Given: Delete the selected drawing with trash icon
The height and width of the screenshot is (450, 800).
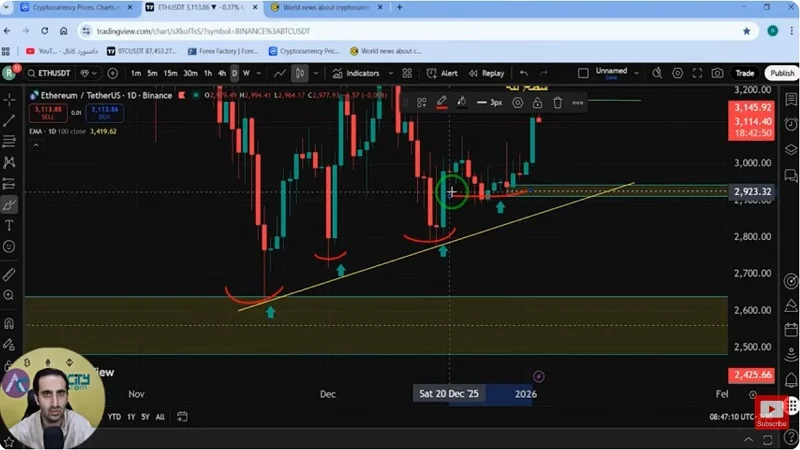Looking at the screenshot, I should pos(558,102).
